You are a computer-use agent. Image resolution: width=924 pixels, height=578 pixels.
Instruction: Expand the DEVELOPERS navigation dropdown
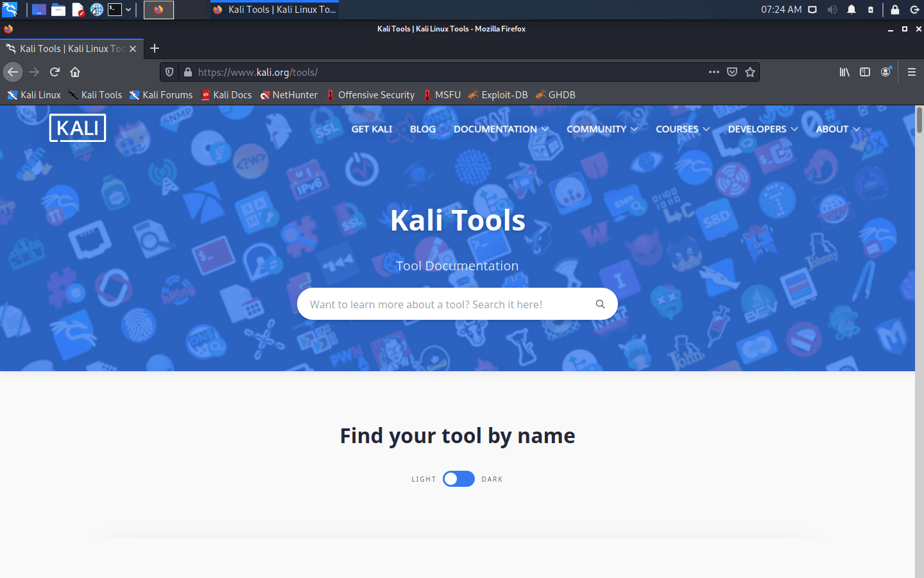tap(763, 129)
